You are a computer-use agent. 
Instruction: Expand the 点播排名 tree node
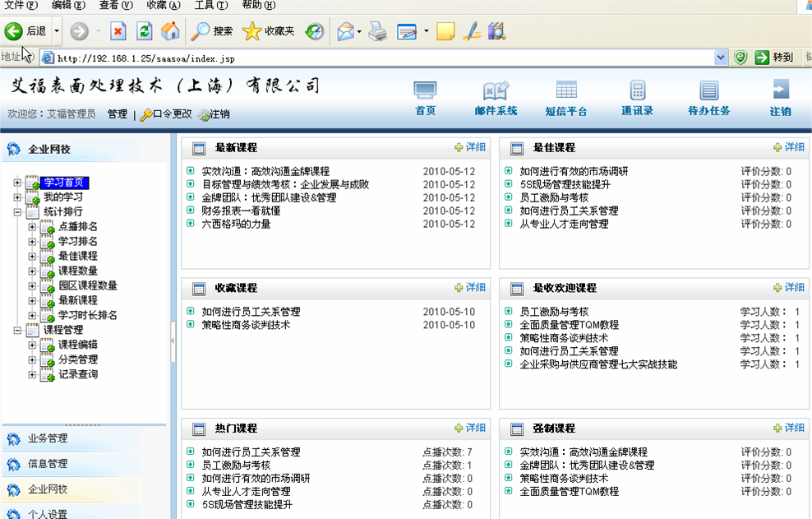point(32,227)
